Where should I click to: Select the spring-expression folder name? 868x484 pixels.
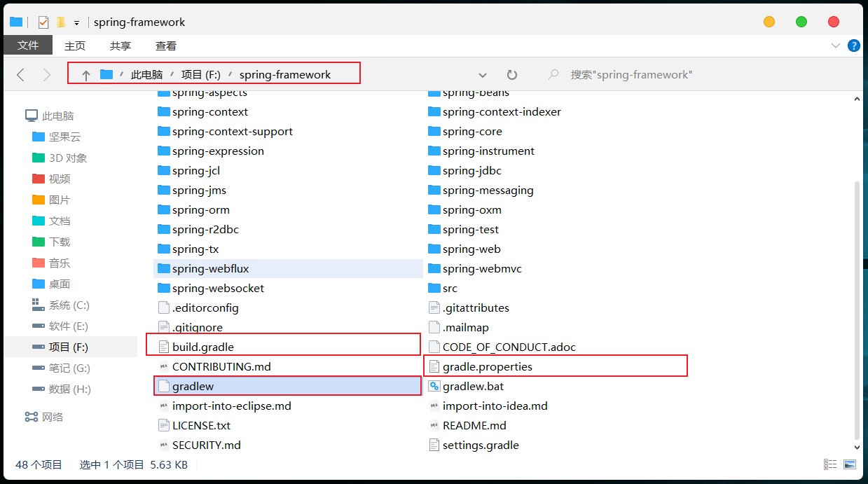(218, 151)
